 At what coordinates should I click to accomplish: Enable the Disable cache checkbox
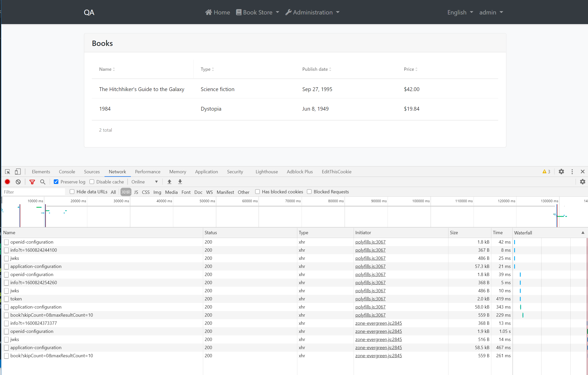[92, 182]
